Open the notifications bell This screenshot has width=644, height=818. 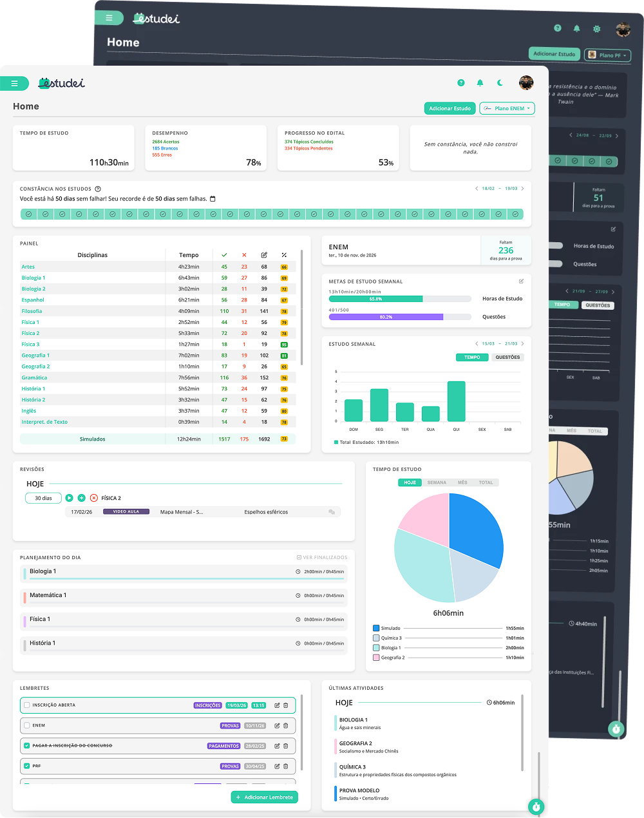[480, 83]
